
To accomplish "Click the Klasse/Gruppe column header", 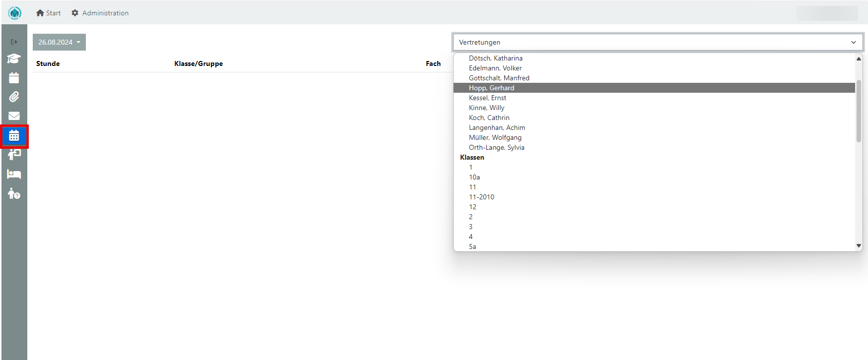I will pos(199,63).
